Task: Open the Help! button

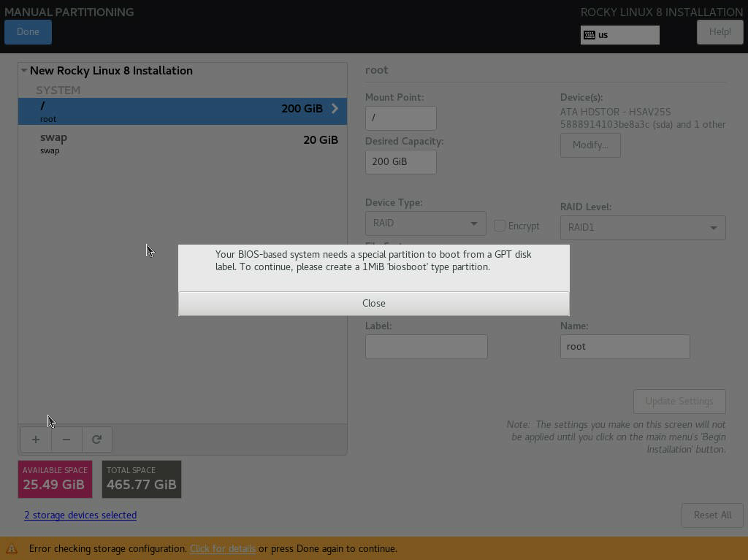Action: tap(720, 32)
